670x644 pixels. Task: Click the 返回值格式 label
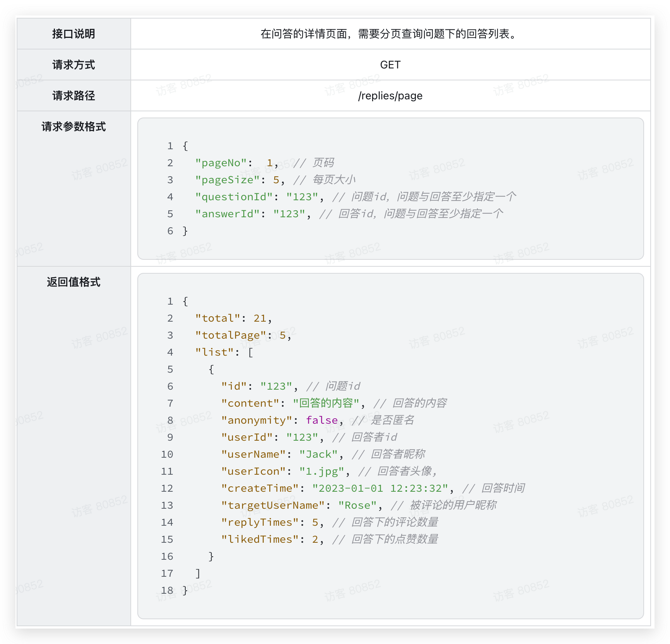73,282
